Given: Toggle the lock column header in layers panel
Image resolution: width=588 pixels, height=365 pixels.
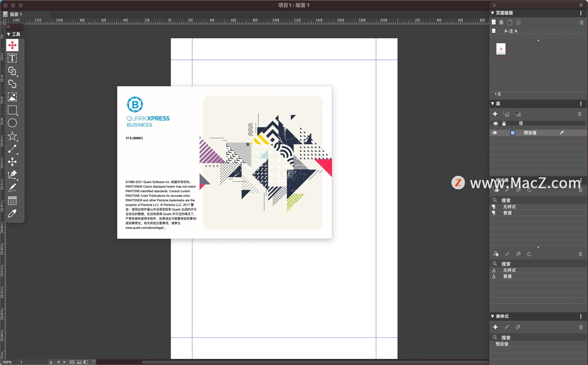Looking at the screenshot, I should [504, 124].
